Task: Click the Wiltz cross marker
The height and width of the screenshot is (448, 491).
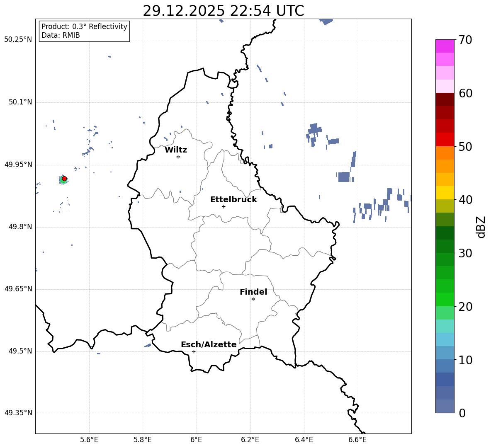Action: (x=178, y=157)
